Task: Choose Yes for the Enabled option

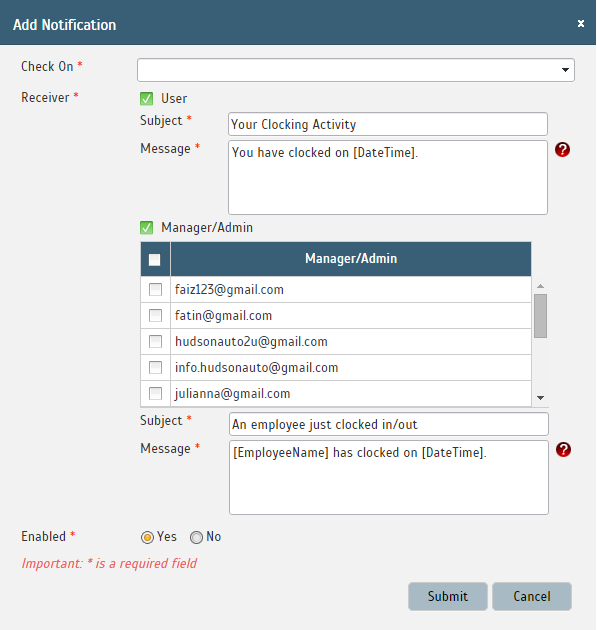Action: (147, 537)
